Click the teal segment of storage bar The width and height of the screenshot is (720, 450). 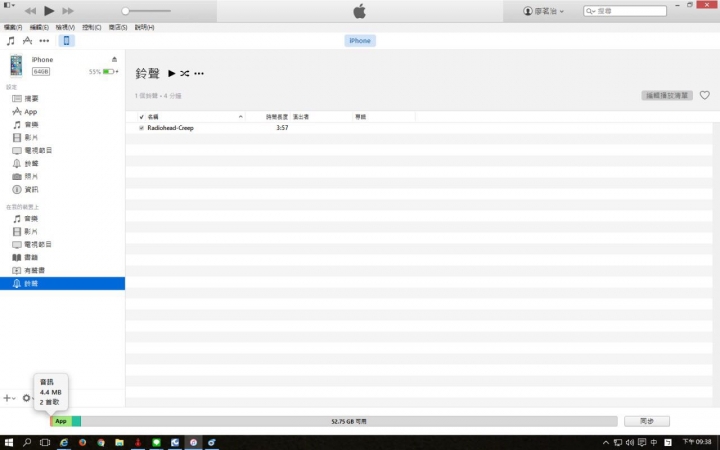click(x=76, y=421)
